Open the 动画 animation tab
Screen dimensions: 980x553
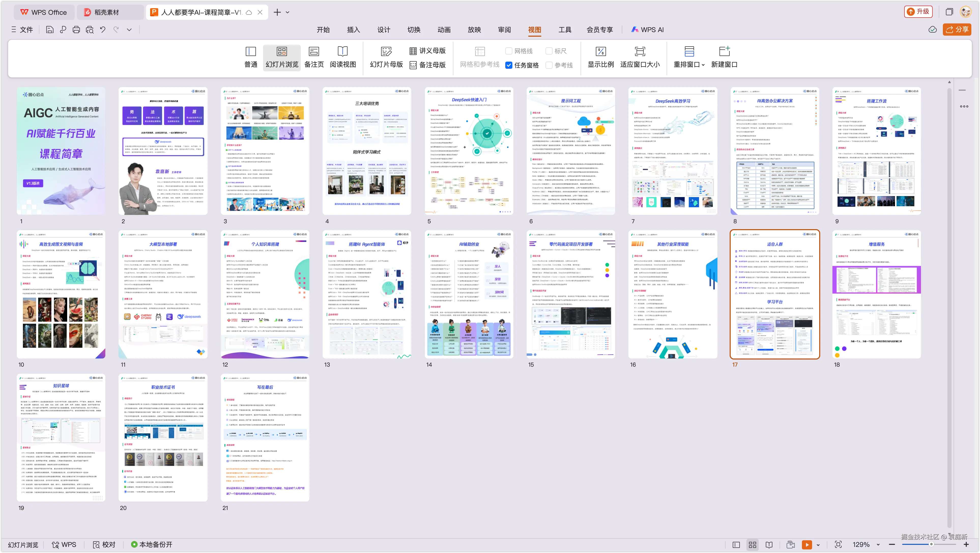pyautogui.click(x=444, y=30)
